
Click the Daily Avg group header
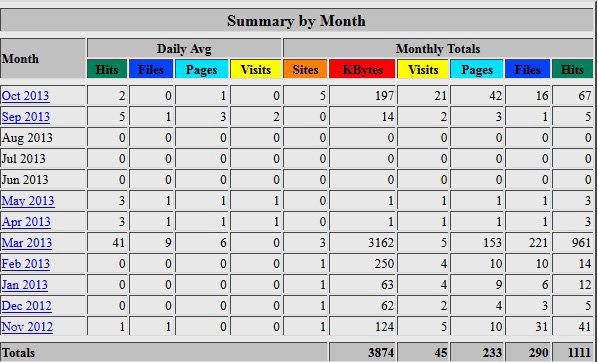[x=184, y=48]
